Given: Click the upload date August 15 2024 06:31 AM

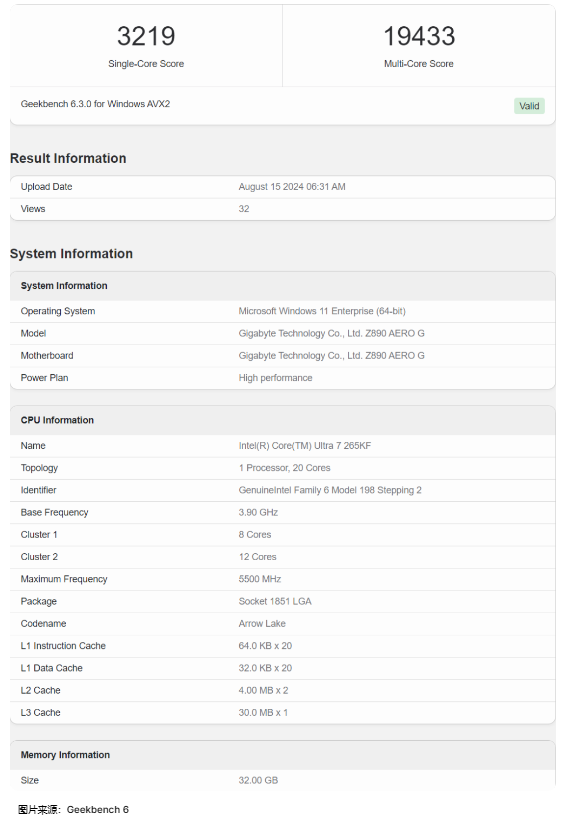Looking at the screenshot, I should [292, 187].
